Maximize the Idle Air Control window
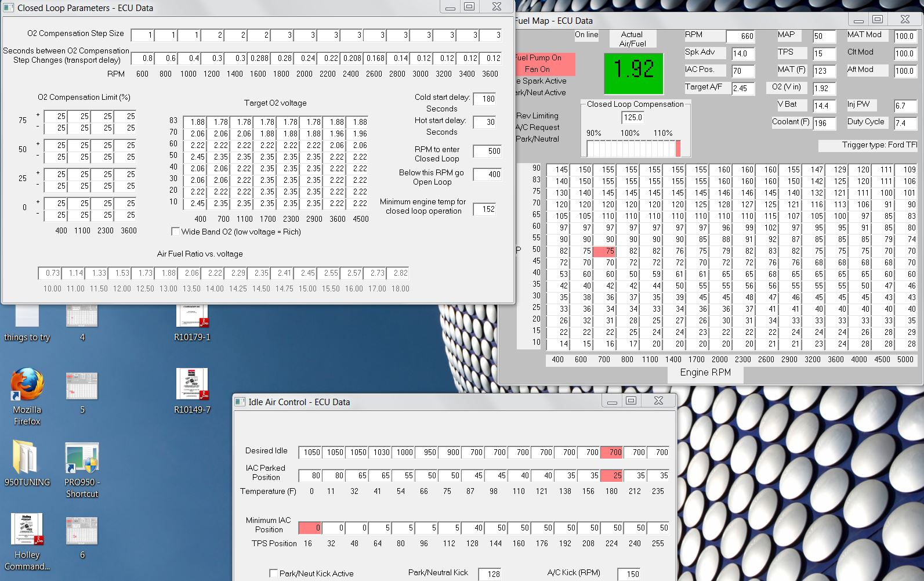The width and height of the screenshot is (924, 581). (x=631, y=400)
